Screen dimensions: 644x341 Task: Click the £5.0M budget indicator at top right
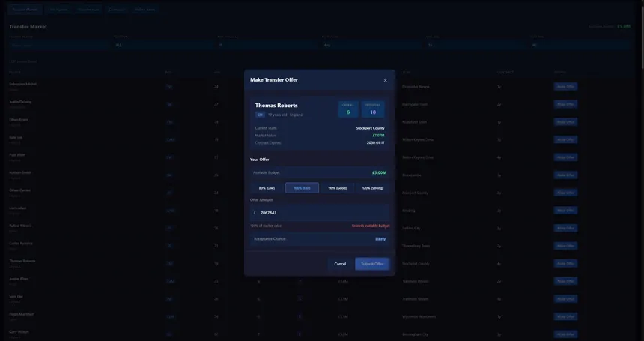pyautogui.click(x=623, y=26)
